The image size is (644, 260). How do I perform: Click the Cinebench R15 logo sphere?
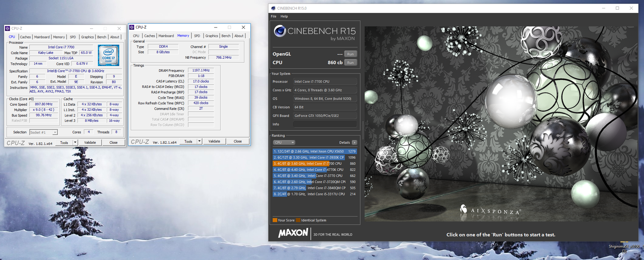280,31
